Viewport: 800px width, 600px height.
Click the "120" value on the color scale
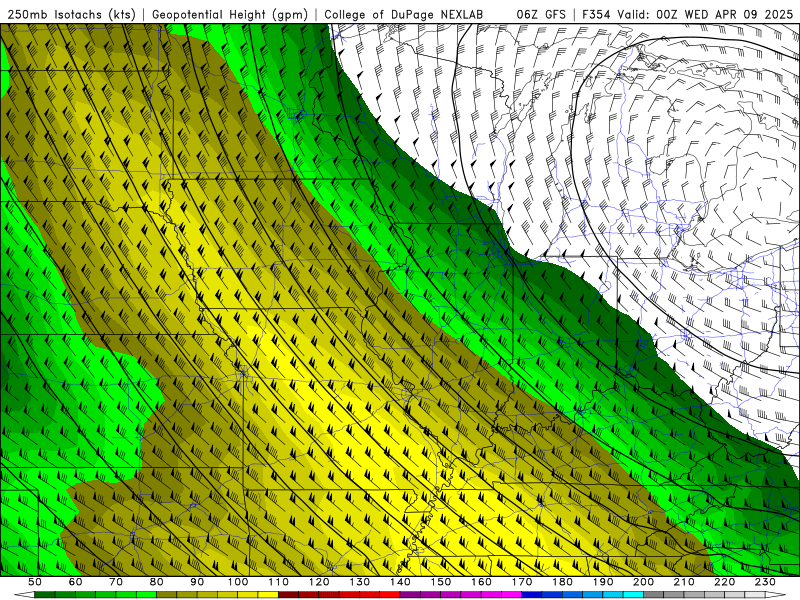coord(319,582)
